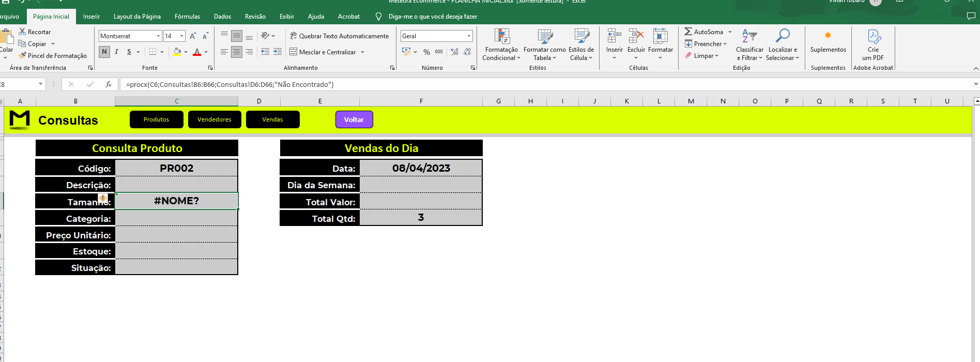Open Formatação Condicional menu

pos(501,44)
